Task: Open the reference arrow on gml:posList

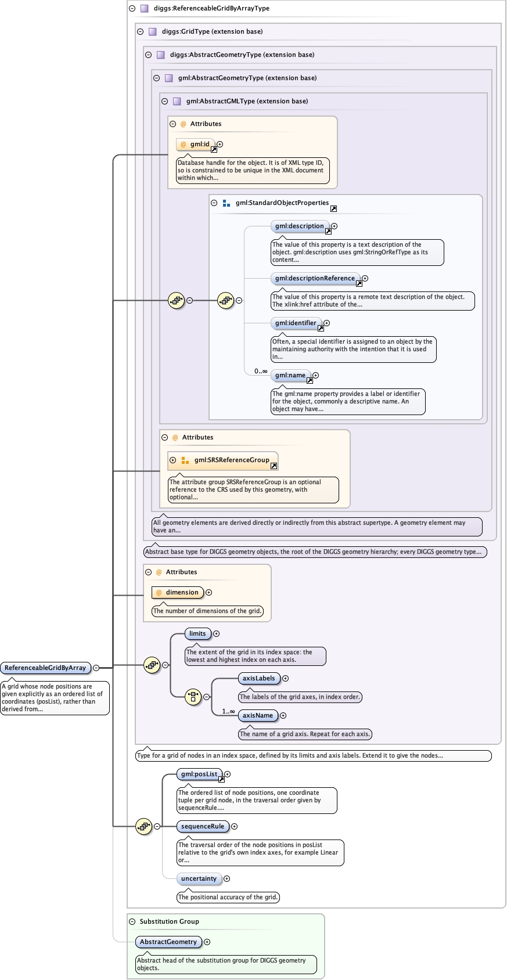Action: coord(221,779)
